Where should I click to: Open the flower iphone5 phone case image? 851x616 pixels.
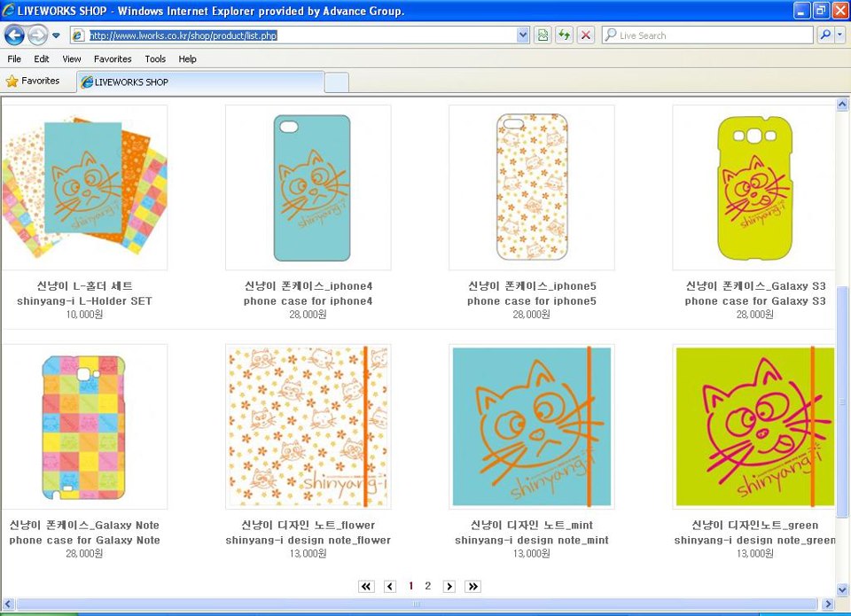[x=532, y=187]
